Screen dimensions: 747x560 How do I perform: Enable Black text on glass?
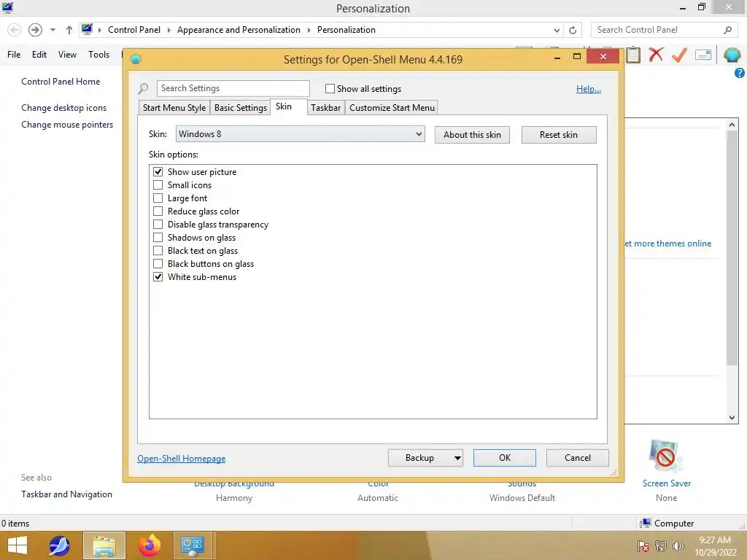coord(158,251)
